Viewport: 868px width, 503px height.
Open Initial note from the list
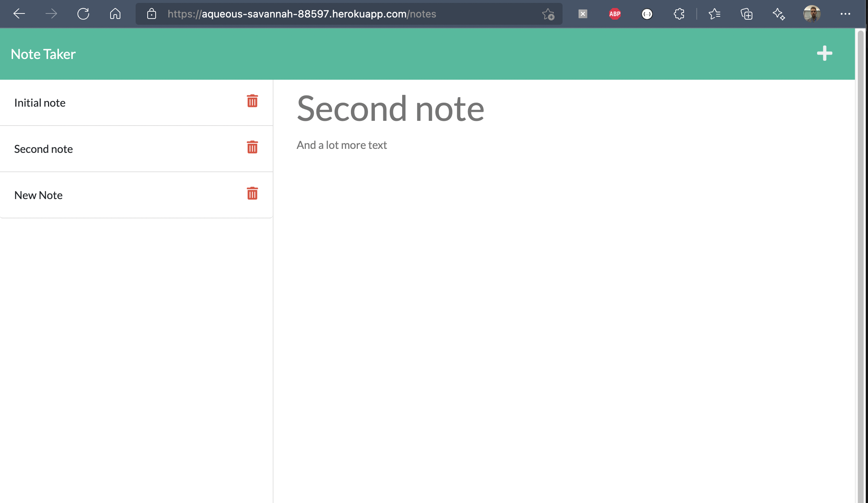tap(40, 103)
